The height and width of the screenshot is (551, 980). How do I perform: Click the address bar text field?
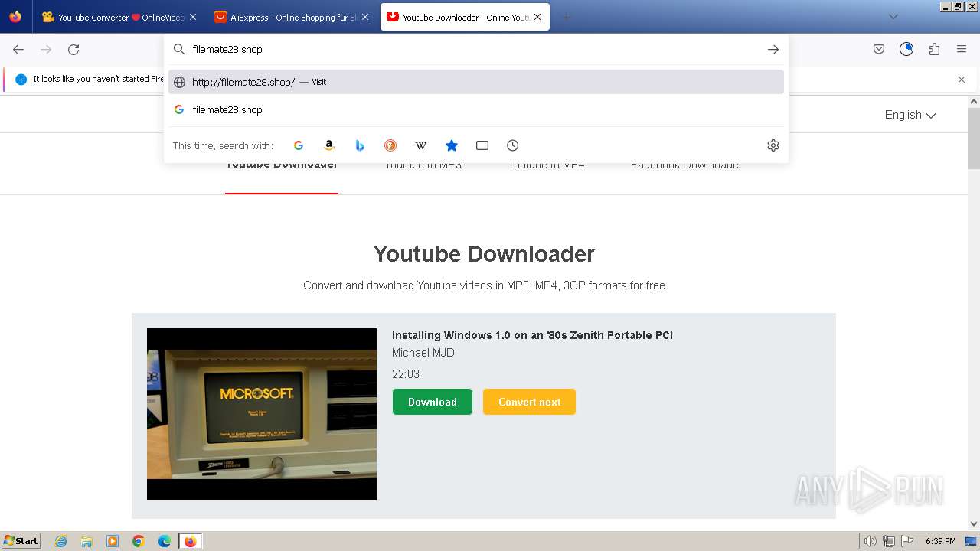click(475, 49)
